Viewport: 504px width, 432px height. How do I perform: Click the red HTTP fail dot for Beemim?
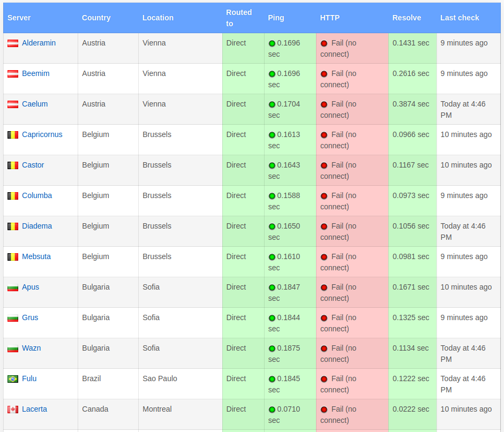324,74
